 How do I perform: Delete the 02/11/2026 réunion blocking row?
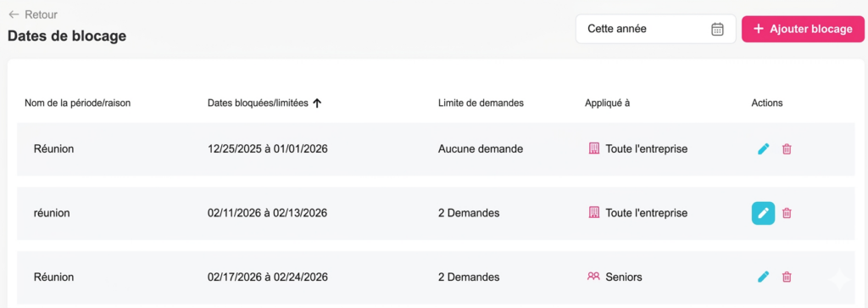[787, 213]
